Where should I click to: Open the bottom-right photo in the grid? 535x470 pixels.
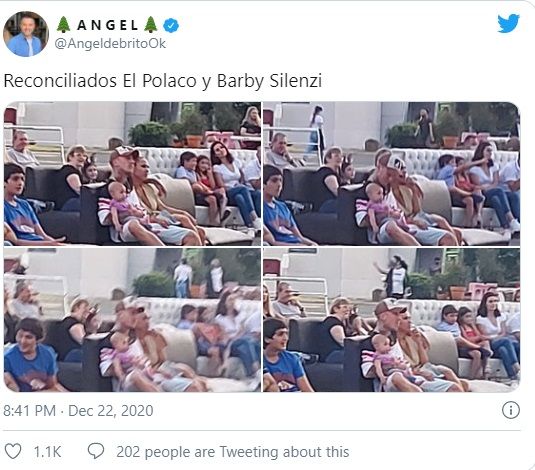click(391, 320)
